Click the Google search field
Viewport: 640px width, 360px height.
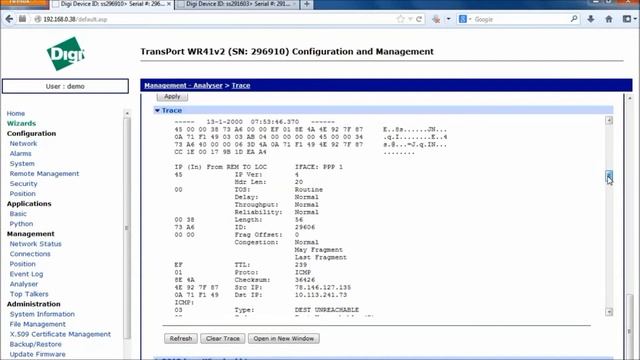pyautogui.click(x=520, y=19)
